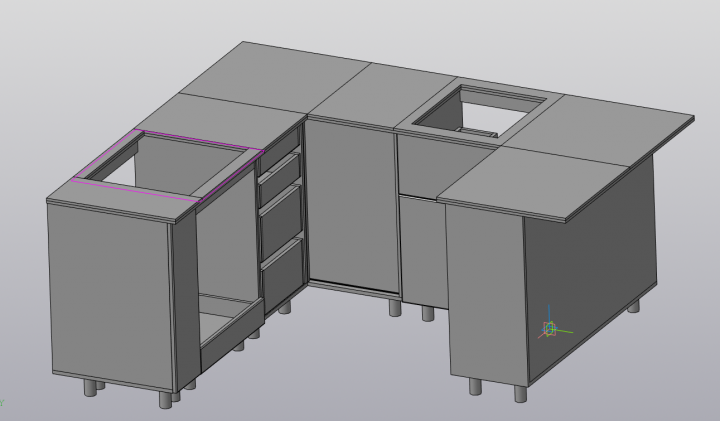Click the coordinate origin axis triad
Image resolution: width=720 pixels, height=421 pixels.
coord(551,328)
